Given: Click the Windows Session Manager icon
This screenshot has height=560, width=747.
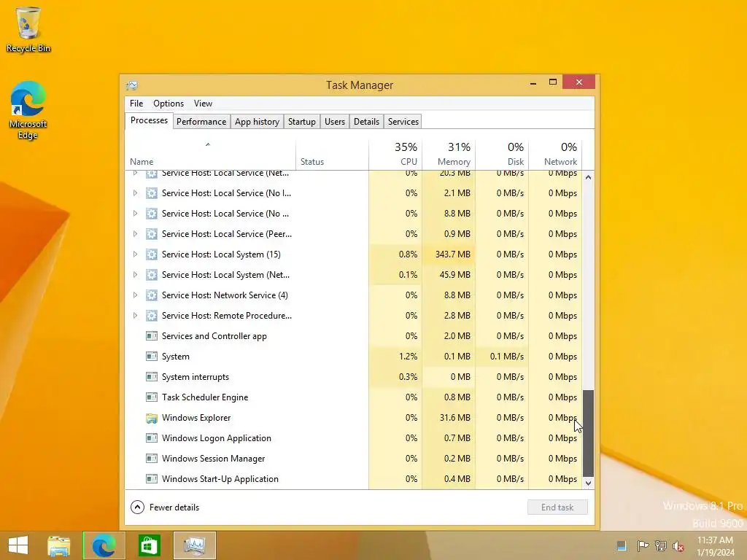Looking at the screenshot, I should 152,459.
